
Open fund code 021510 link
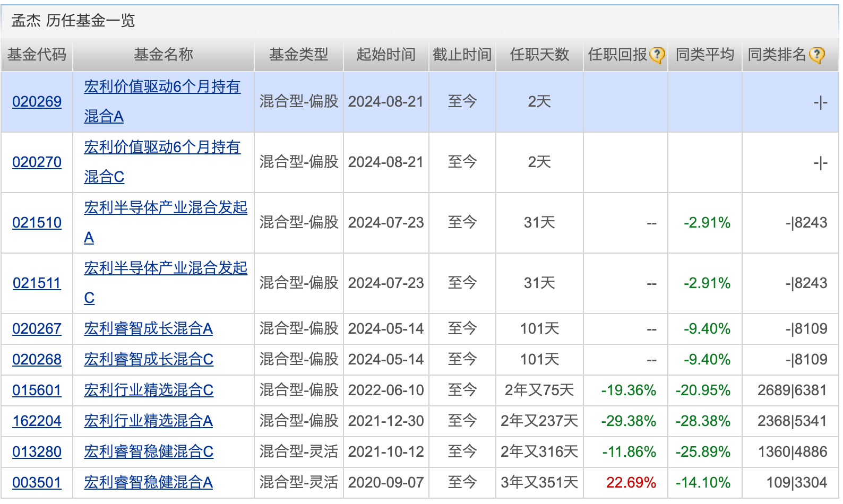point(37,222)
